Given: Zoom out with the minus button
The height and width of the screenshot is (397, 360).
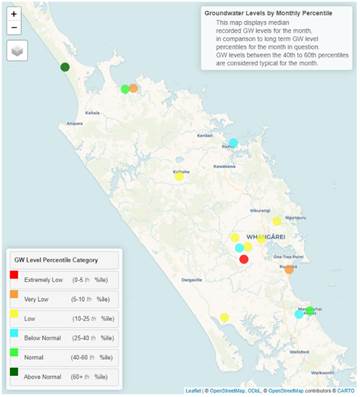Looking at the screenshot, I should pyautogui.click(x=14, y=27).
